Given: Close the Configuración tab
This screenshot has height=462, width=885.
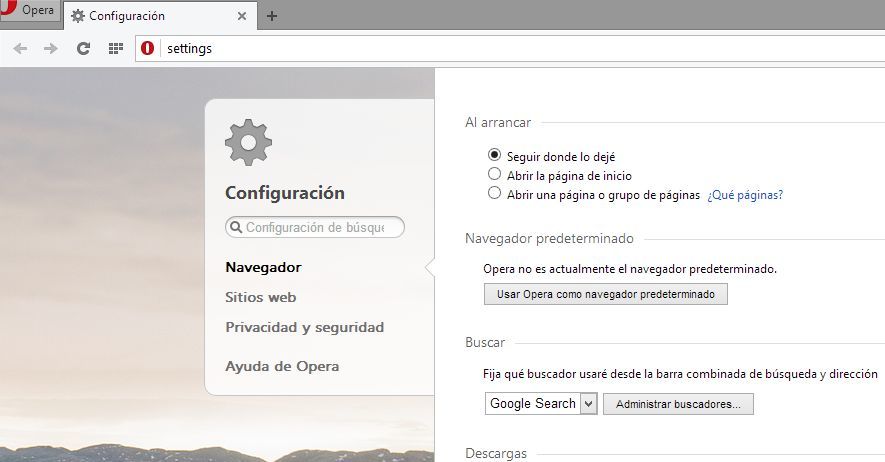Looking at the screenshot, I should (x=242, y=16).
